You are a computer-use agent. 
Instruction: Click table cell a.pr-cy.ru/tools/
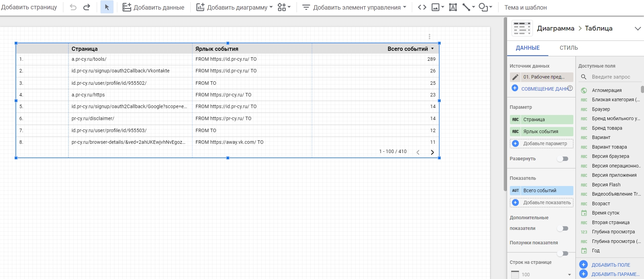pyautogui.click(x=89, y=59)
